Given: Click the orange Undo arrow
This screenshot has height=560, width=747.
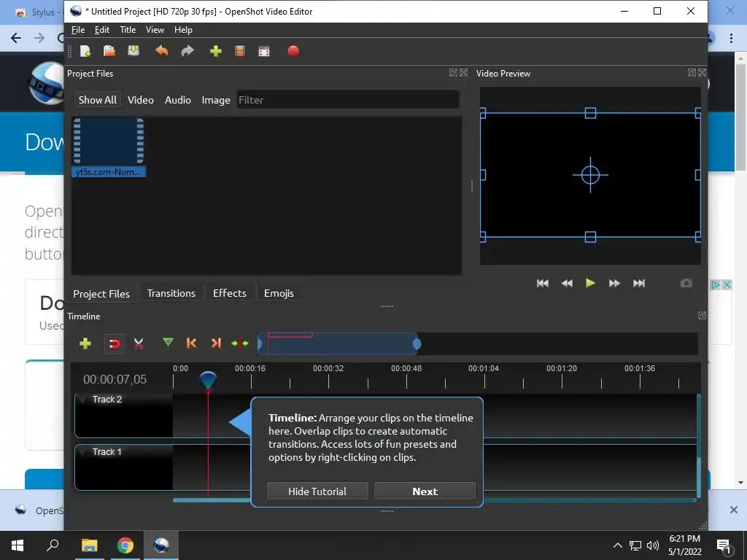Looking at the screenshot, I should (162, 50).
